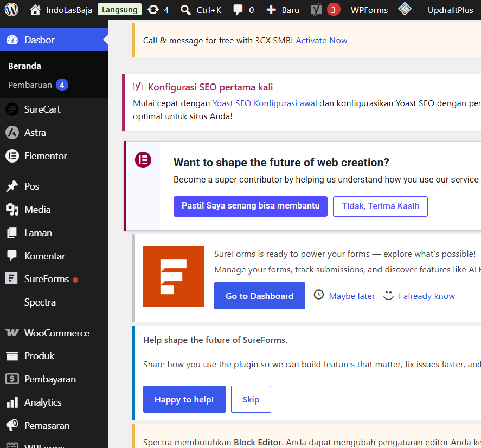Click the Komentar speech bubble icon
481x448 pixels.
click(x=12, y=256)
